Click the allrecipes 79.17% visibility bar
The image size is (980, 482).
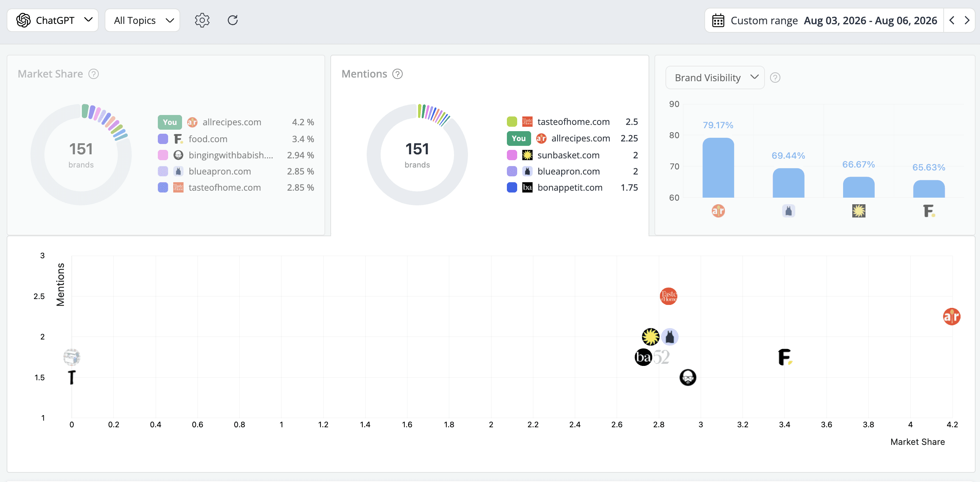click(718, 168)
